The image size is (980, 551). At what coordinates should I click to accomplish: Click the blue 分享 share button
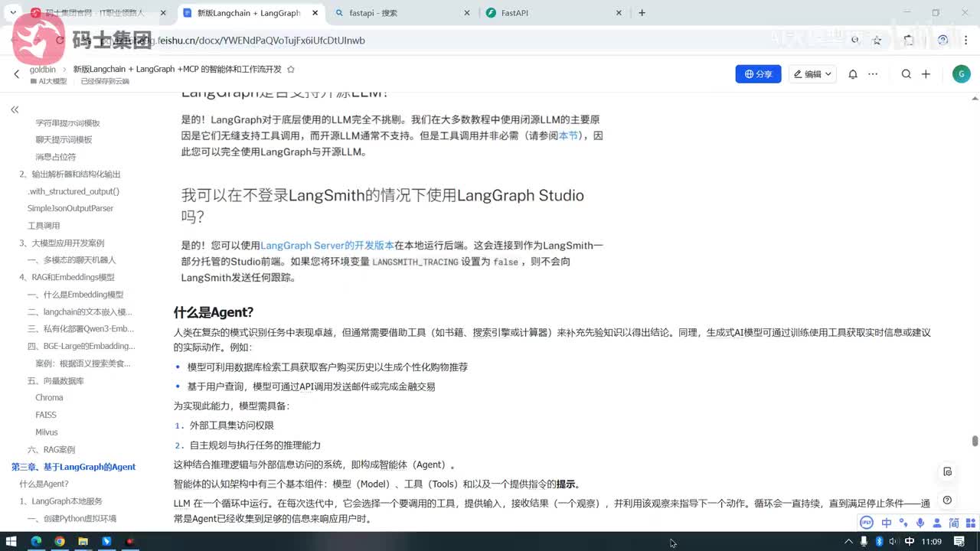[758, 74]
